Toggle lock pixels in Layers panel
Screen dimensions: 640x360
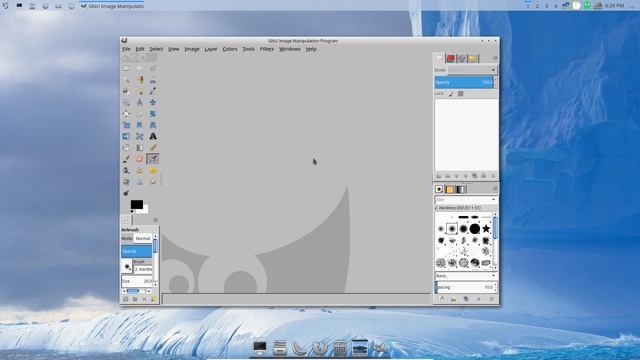click(x=451, y=94)
